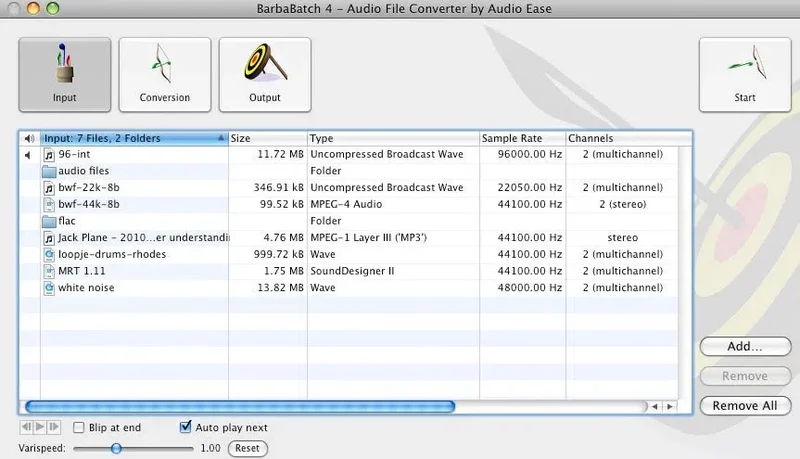Click the Remove button
This screenshot has width=800, height=459.
(x=745, y=376)
